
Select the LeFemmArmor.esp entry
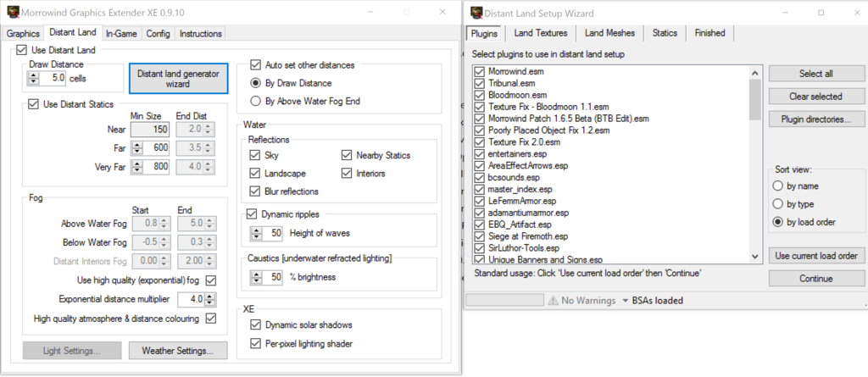tap(522, 201)
